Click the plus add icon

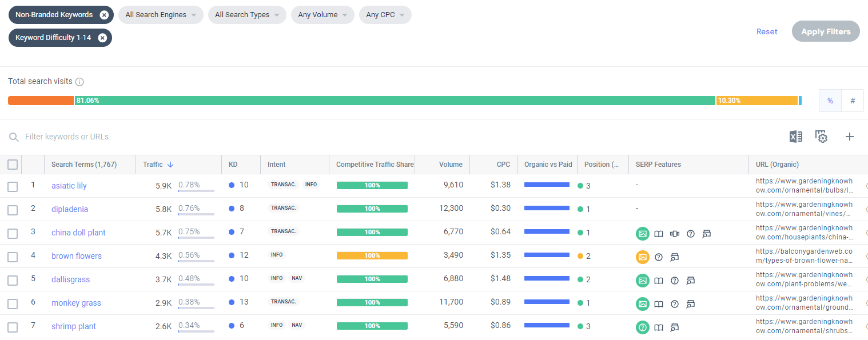pos(850,137)
